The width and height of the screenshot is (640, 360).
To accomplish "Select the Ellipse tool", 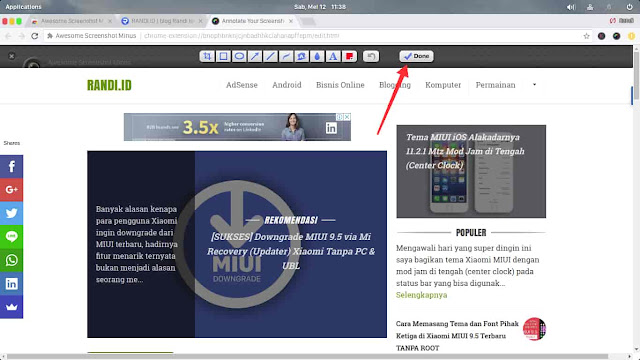I will click(239, 56).
